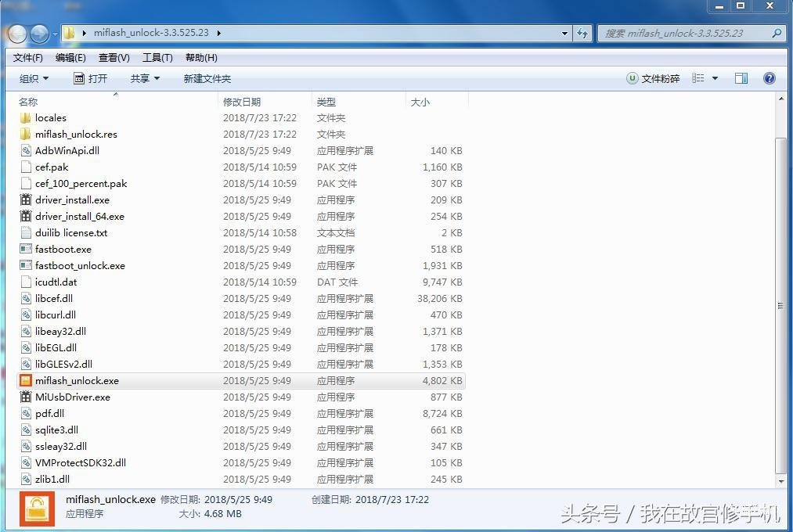
Task: Select the cef_100_percent.pak file name
Action: coord(81,184)
